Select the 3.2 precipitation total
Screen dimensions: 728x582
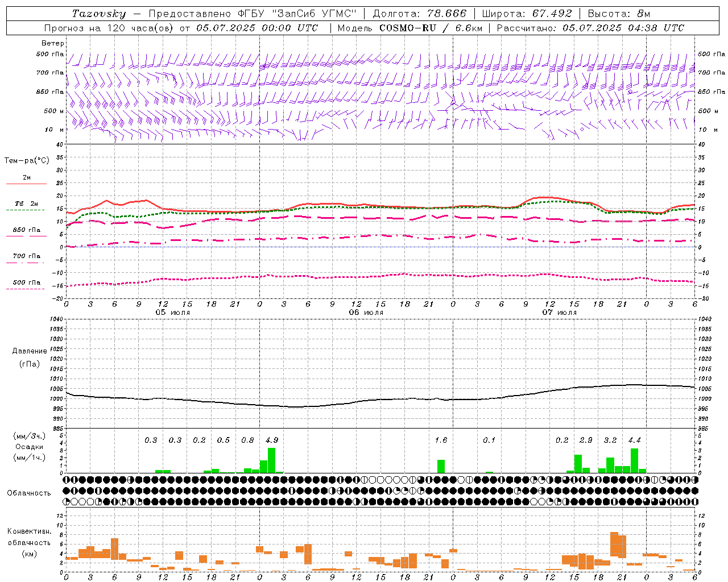(x=610, y=440)
